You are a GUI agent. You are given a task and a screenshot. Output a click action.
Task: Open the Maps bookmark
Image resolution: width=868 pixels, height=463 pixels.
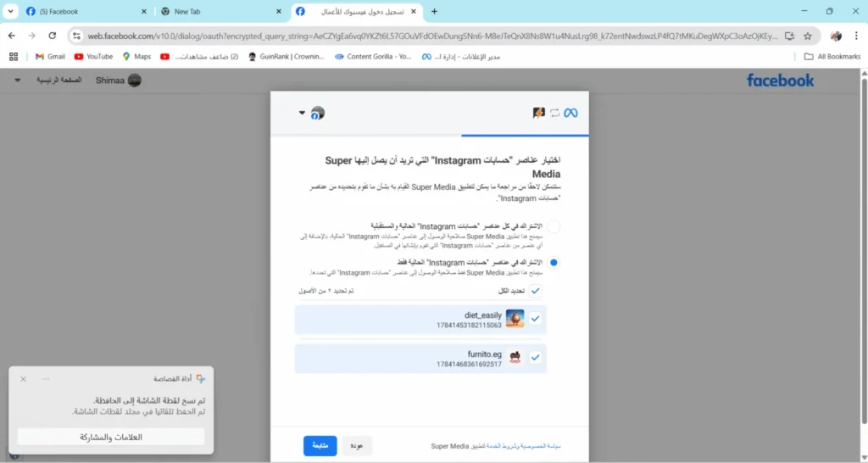(136, 57)
